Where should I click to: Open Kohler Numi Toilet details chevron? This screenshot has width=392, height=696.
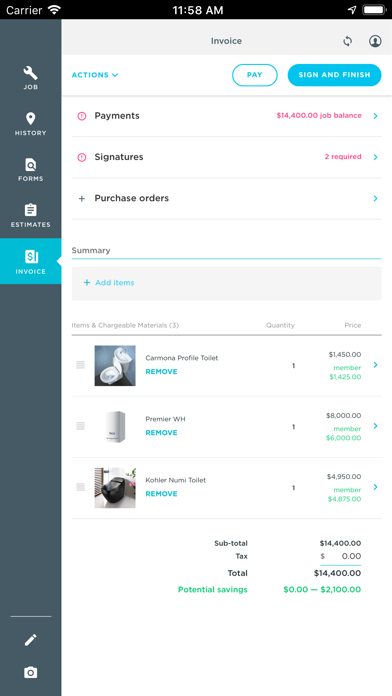pyautogui.click(x=376, y=487)
